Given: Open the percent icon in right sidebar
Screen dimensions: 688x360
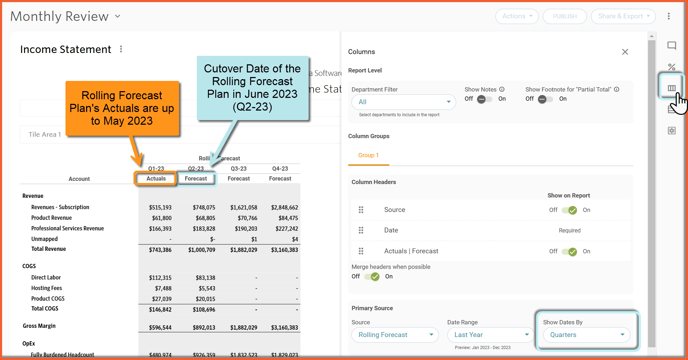Looking at the screenshot, I should click(x=671, y=67).
